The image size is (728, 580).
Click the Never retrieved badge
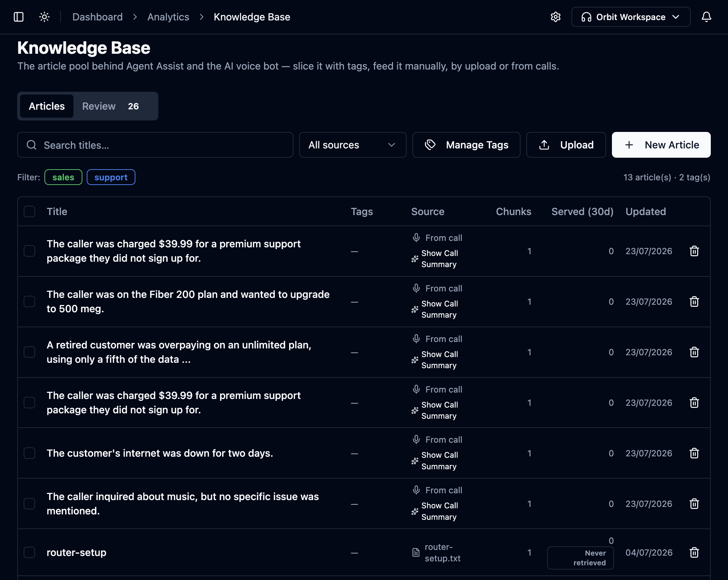point(580,558)
